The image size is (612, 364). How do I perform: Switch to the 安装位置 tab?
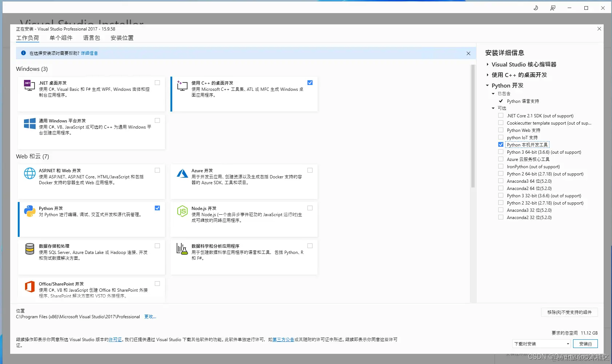tap(122, 38)
